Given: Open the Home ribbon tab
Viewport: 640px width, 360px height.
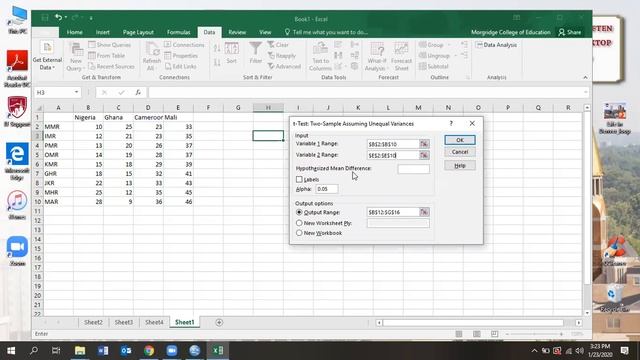Looking at the screenshot, I should [x=75, y=32].
